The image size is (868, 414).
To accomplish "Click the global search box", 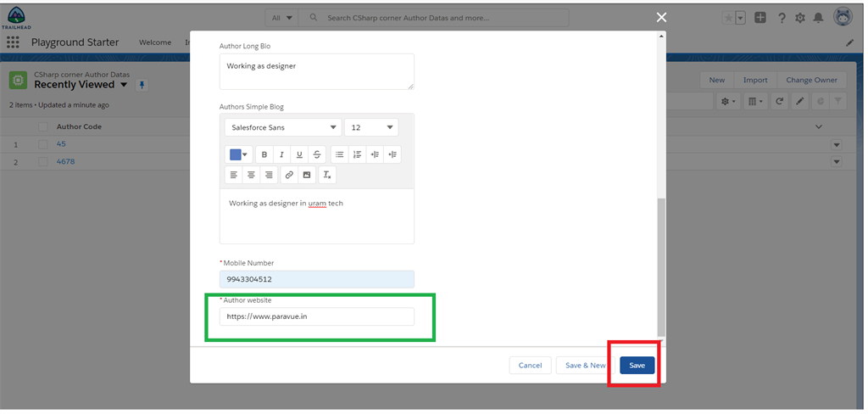I will point(433,18).
